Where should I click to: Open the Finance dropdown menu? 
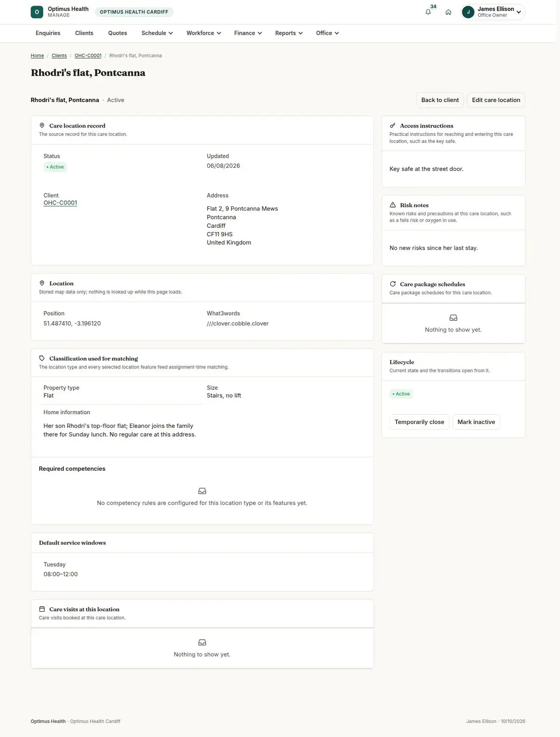248,33
